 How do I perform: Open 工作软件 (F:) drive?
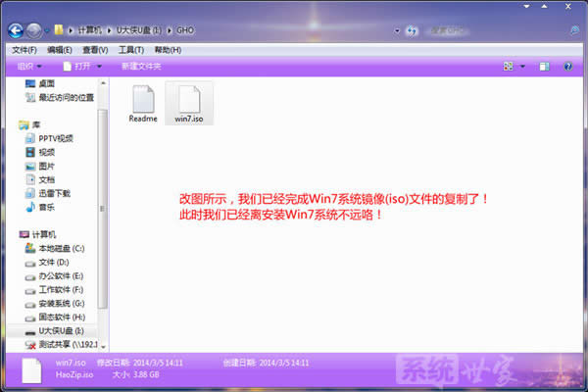54,290
